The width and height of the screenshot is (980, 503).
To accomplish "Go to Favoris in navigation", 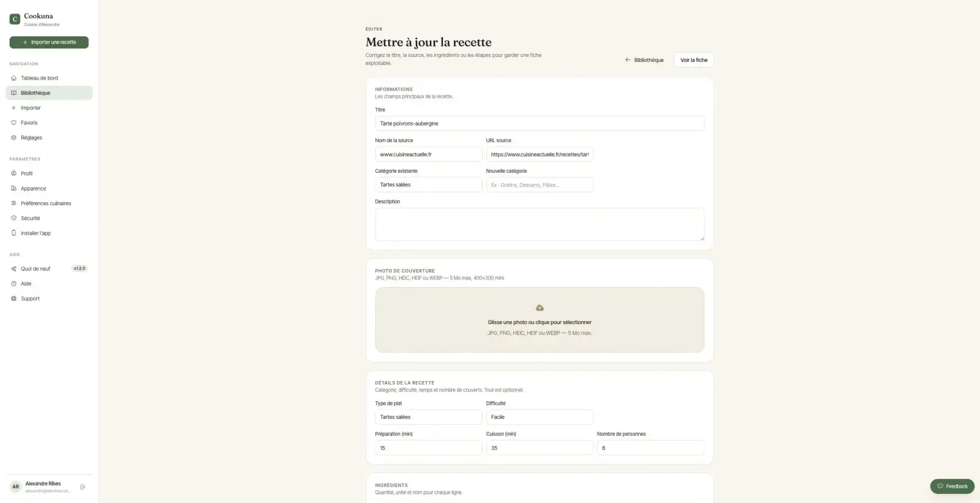I will click(x=49, y=123).
